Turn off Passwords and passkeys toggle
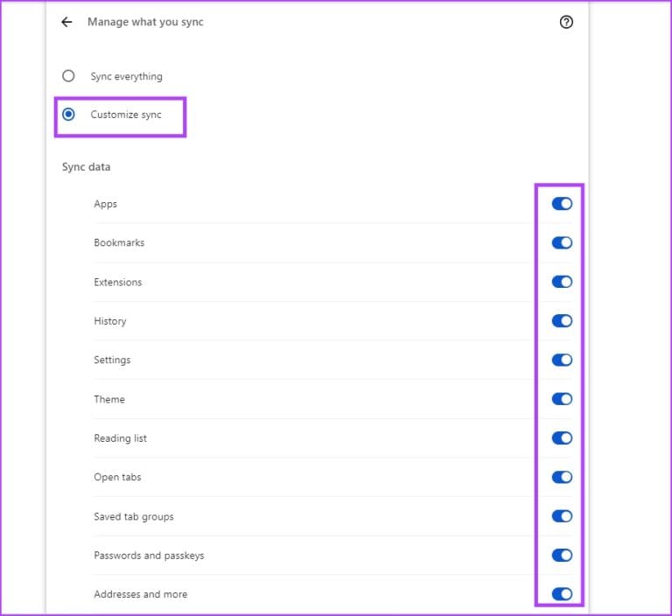Image resolution: width=672 pixels, height=616 pixels. click(562, 555)
